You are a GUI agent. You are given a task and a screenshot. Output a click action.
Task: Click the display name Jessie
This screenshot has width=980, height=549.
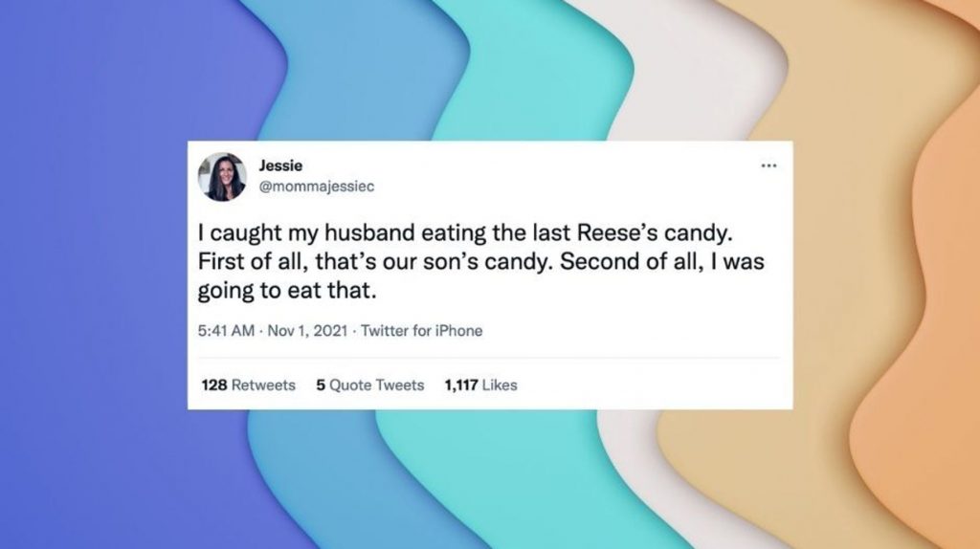click(280, 165)
